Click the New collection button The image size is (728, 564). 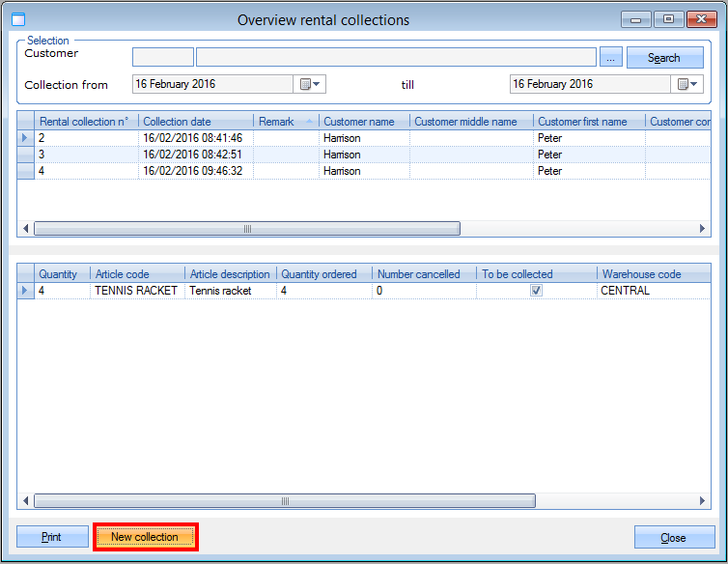(x=145, y=537)
